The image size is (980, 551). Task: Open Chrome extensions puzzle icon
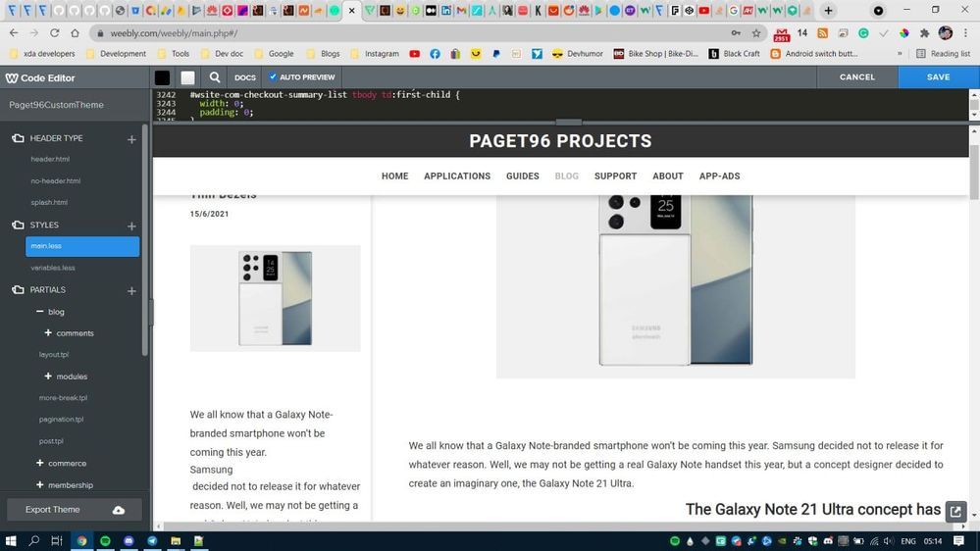[x=924, y=32]
